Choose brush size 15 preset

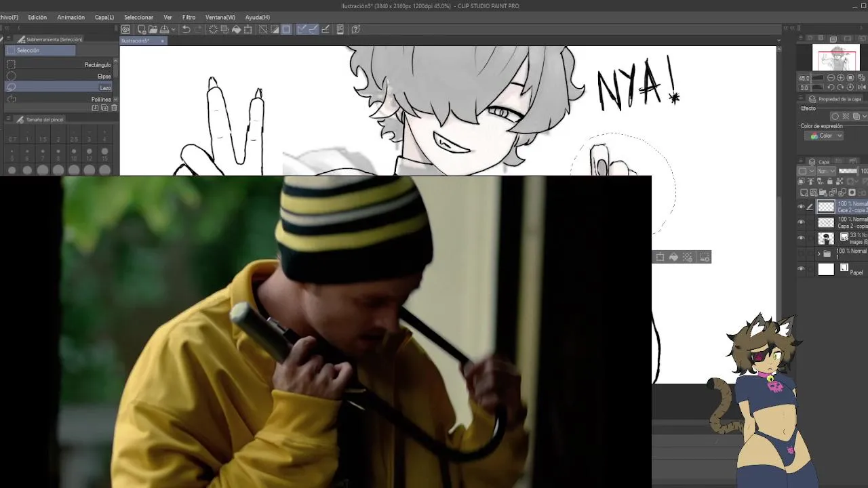pos(104,152)
